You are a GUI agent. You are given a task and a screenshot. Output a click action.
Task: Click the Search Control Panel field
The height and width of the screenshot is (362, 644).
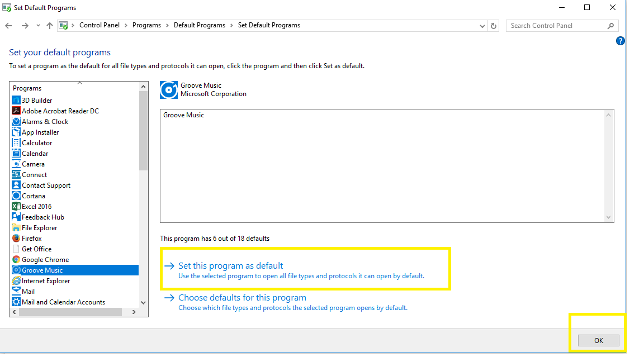(562, 26)
